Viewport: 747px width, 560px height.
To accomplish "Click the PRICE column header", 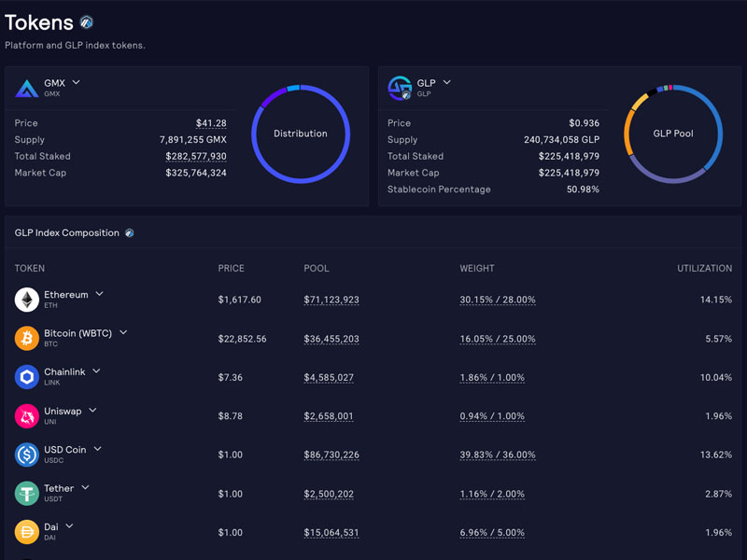I will (231, 268).
